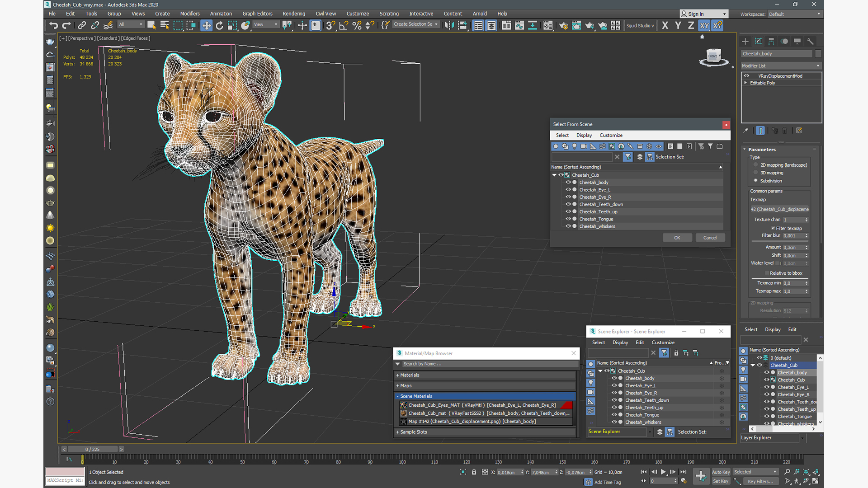868x488 pixels.
Task: Activate the Select and Scale tool
Action: coord(232,26)
